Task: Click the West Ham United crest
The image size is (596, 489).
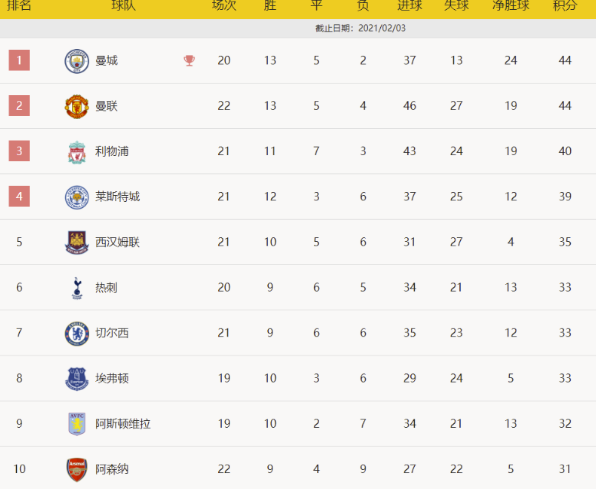Action: [x=77, y=242]
